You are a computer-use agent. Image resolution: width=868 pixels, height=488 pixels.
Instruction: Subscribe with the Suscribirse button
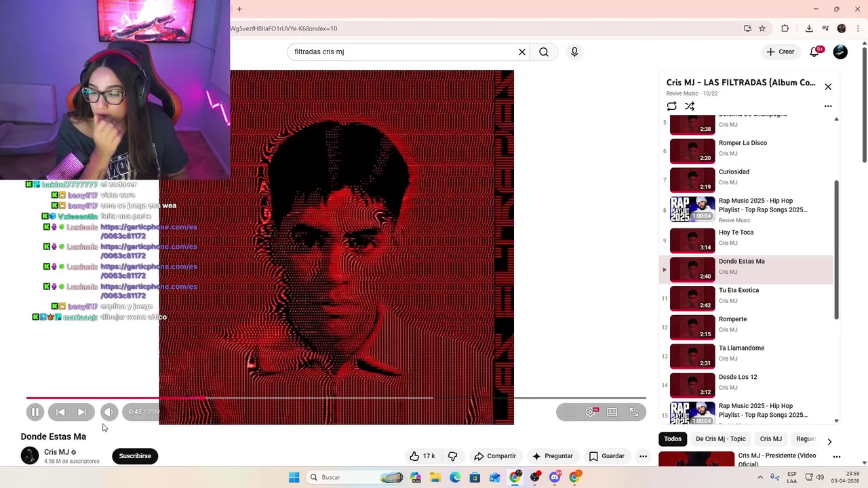[135, 456]
